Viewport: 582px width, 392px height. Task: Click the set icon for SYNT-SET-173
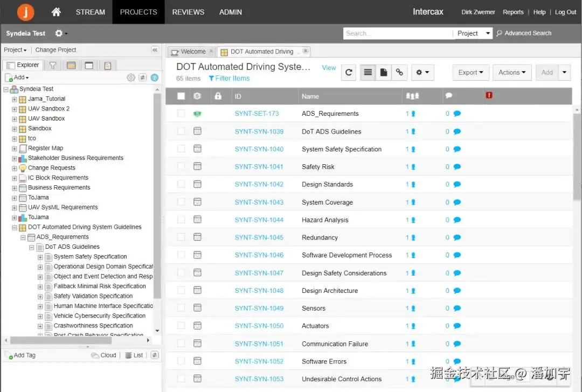197,114
